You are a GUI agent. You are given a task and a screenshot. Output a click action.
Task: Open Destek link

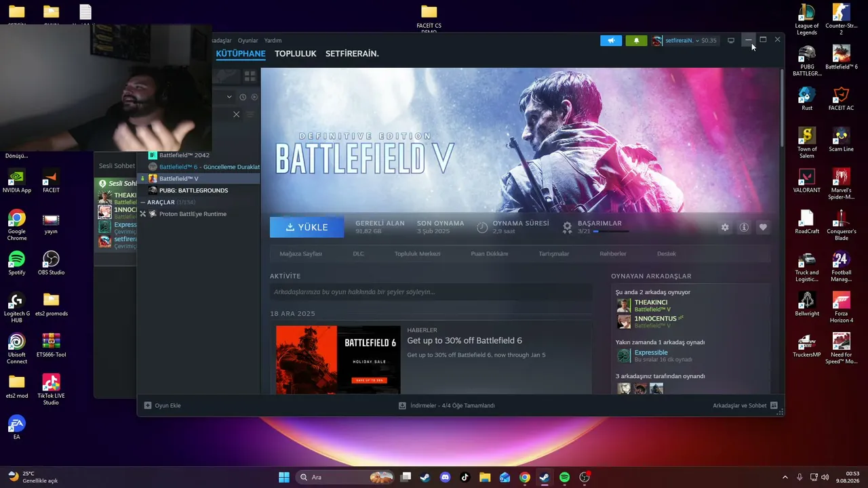tap(666, 253)
